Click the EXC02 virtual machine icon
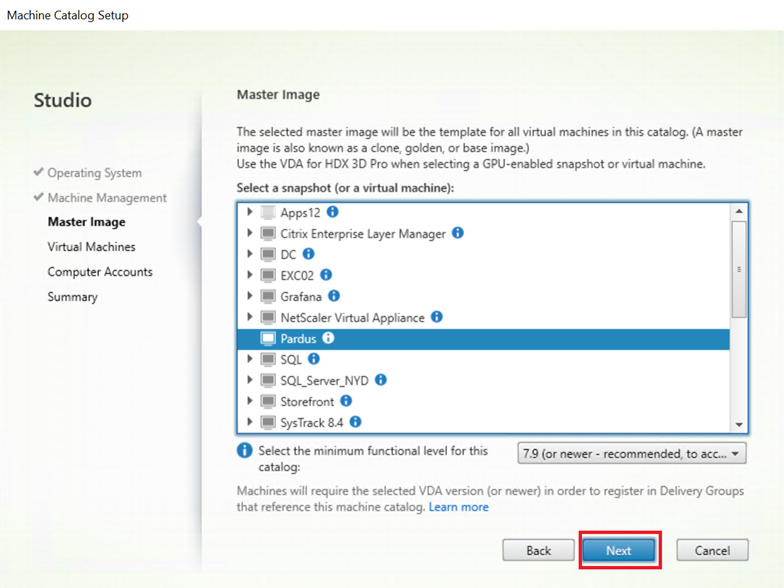The height and width of the screenshot is (588, 784). click(268, 276)
